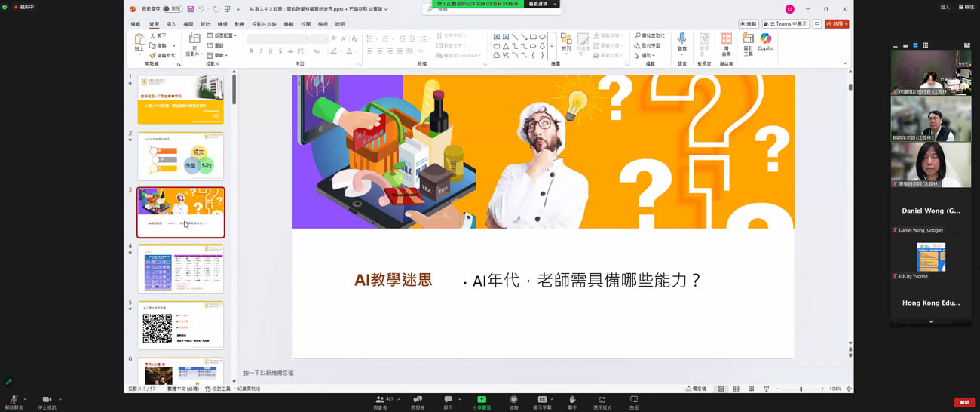
Task: Toggle the AutoSave switch
Action: click(x=173, y=9)
